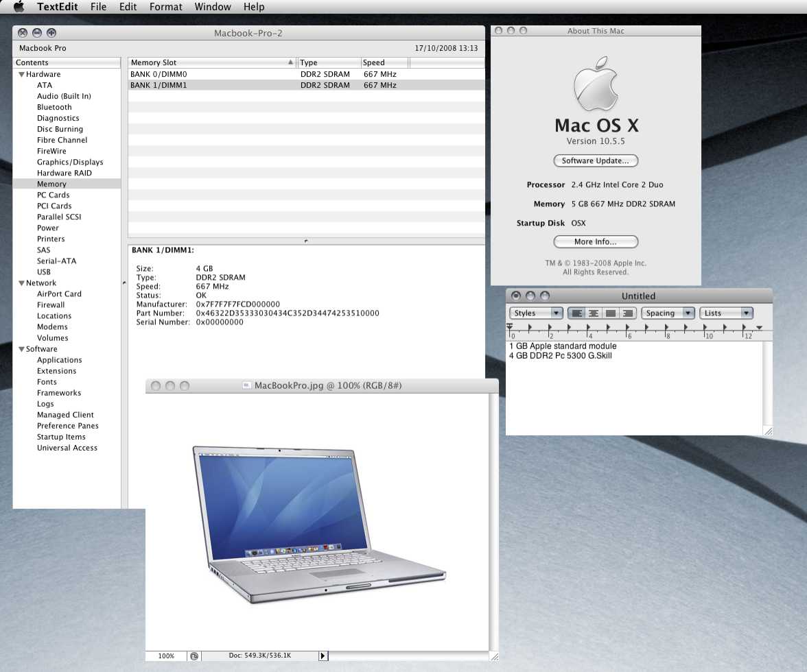Image resolution: width=807 pixels, height=672 pixels.
Task: Select Startup Items entry
Action: [61, 437]
